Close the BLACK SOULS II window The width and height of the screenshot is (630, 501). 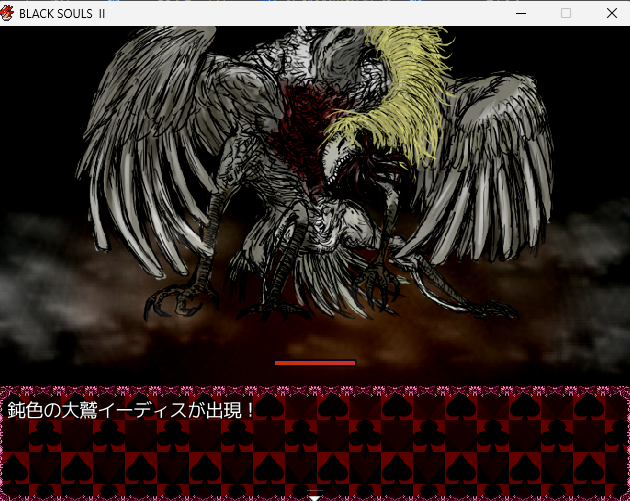click(612, 13)
